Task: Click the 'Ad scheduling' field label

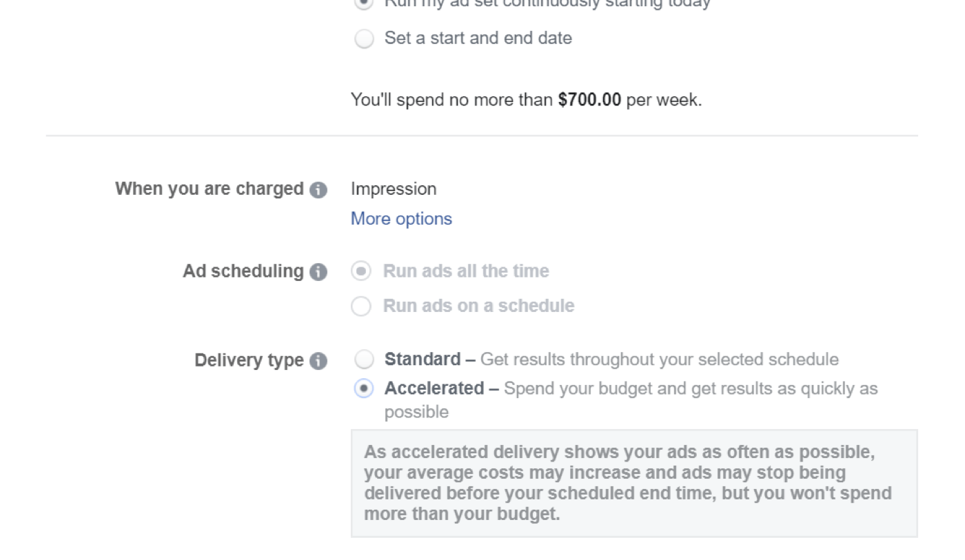Action: 243,271
